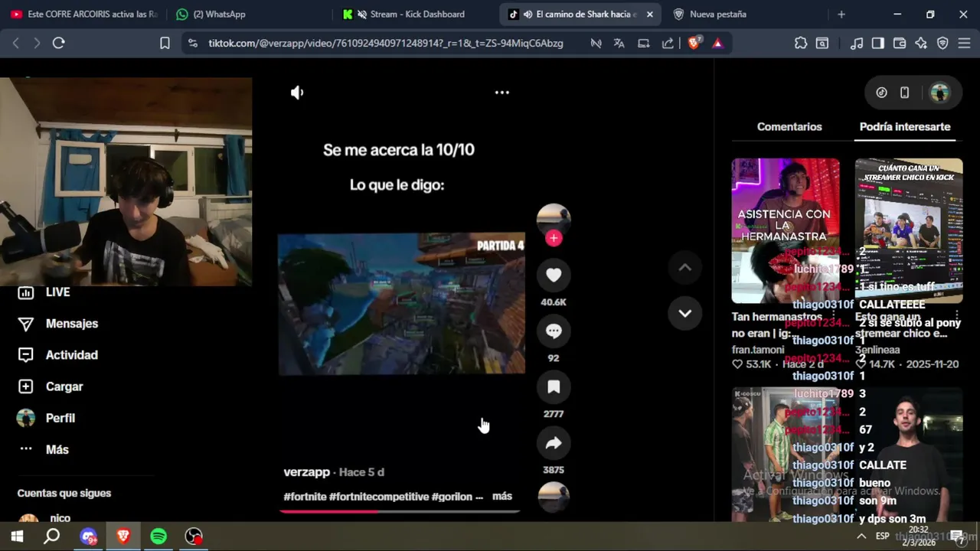
Task: Open Mensajes in the sidebar
Action: pos(72,324)
